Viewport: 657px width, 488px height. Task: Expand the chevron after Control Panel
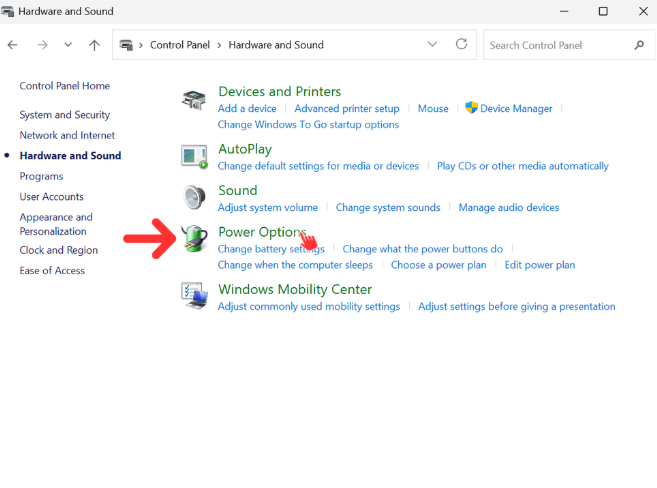tap(219, 45)
